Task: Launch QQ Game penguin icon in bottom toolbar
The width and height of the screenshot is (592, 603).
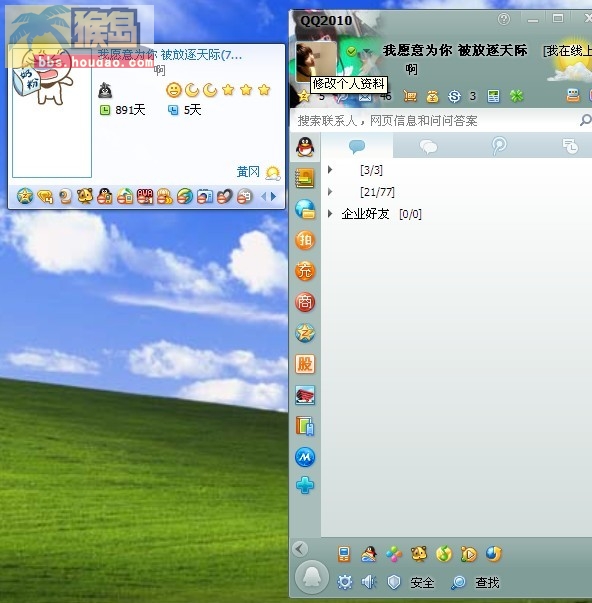Action: click(x=369, y=554)
